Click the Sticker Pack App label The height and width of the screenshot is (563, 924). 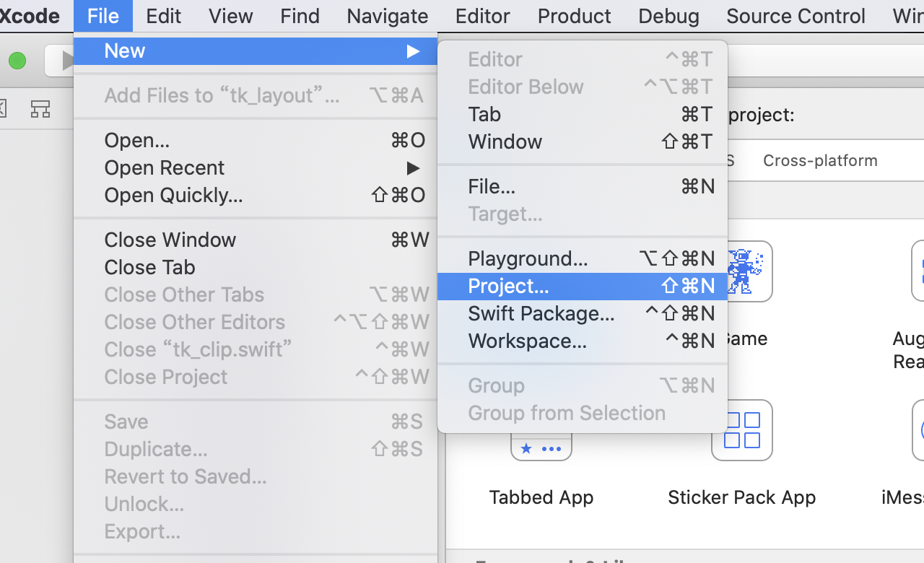click(x=742, y=497)
